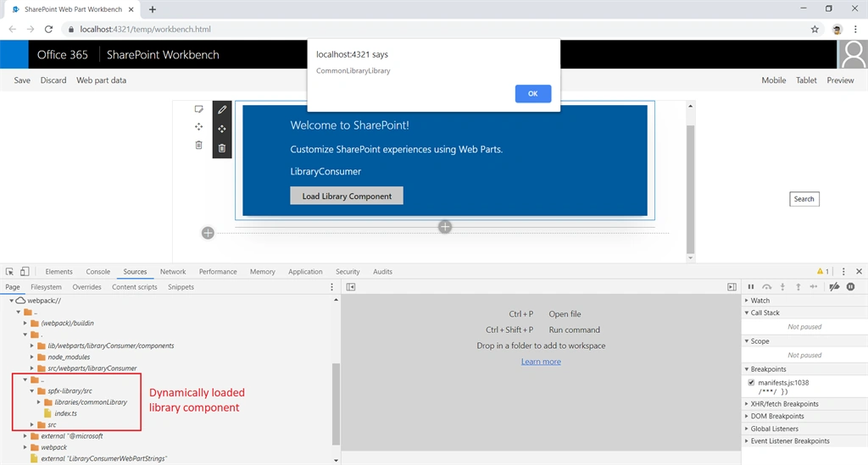The height and width of the screenshot is (465, 868).
Task: Toggle deactivate breakpoints icon
Action: click(x=834, y=287)
